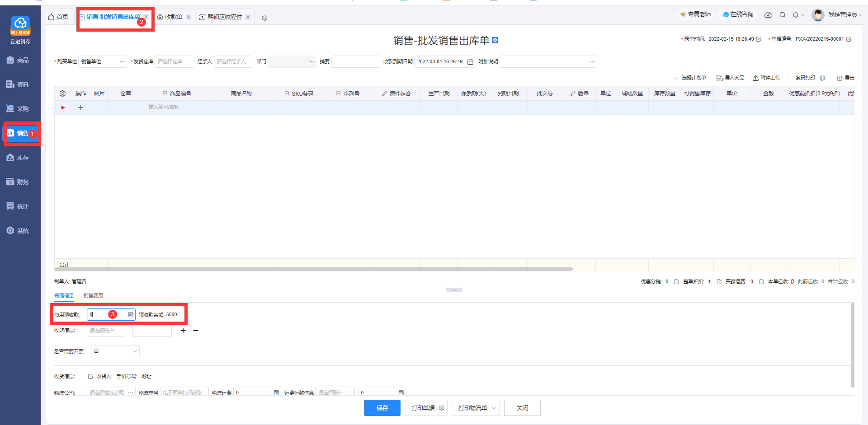This screenshot has height=425, width=868.
Task: Open search via magnifier icon
Action: tap(782, 15)
